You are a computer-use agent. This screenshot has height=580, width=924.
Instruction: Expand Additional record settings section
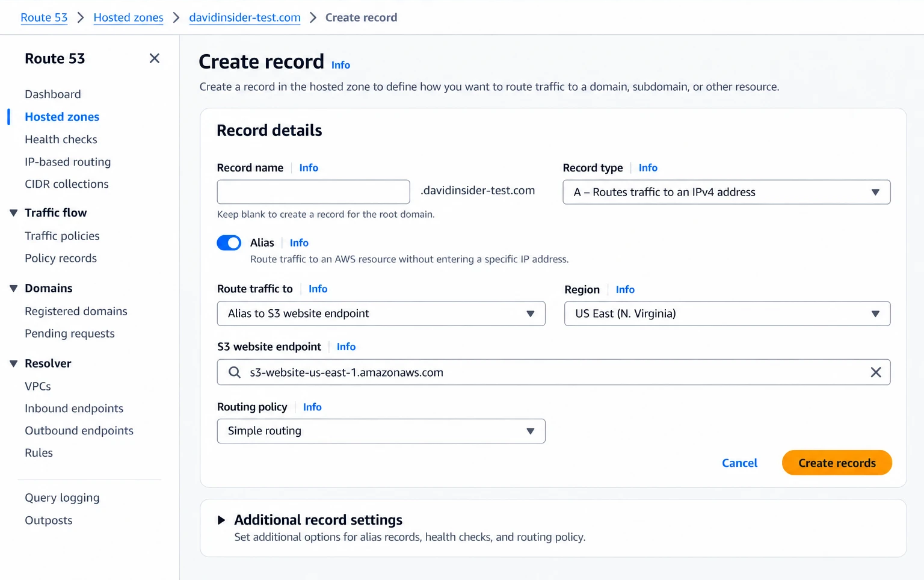click(221, 520)
